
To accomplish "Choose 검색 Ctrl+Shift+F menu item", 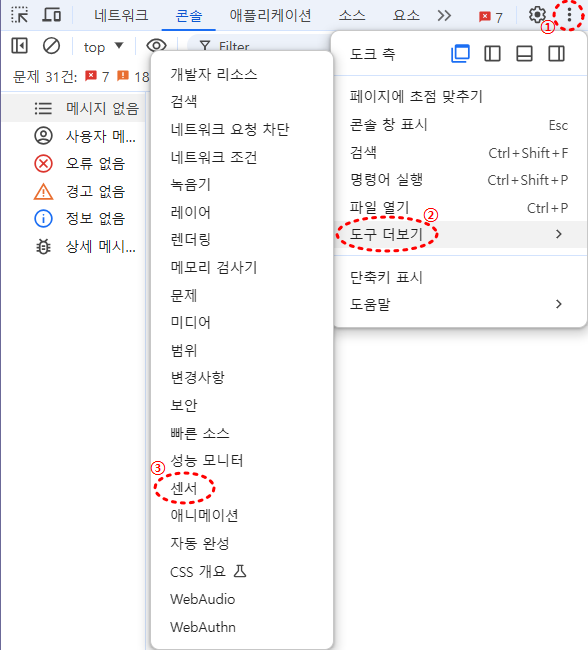I will coord(460,153).
